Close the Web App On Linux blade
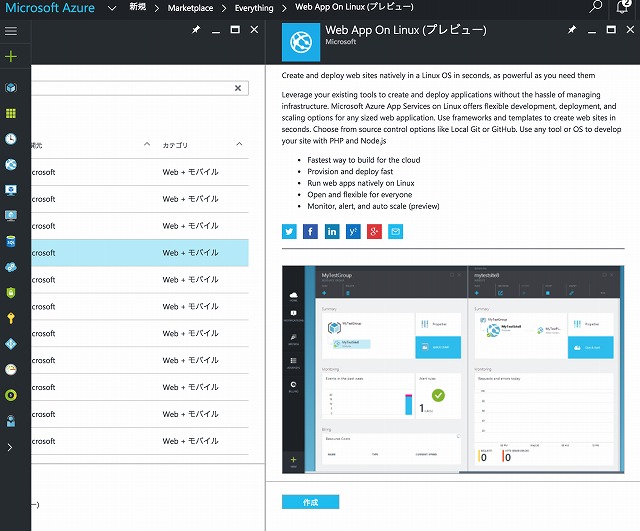 (630, 29)
